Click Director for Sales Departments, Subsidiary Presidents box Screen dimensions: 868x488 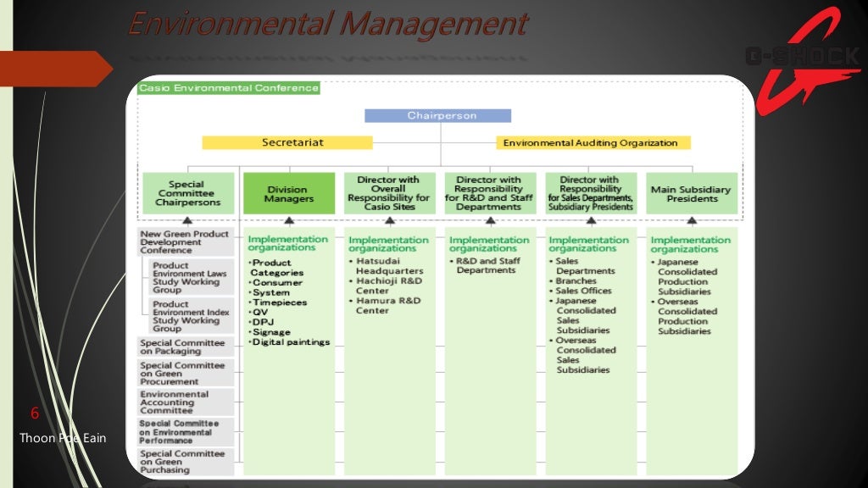tap(591, 193)
